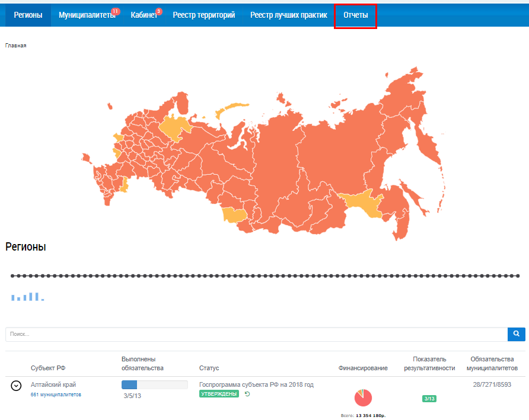Open Реестр лучших практик

[288, 15]
